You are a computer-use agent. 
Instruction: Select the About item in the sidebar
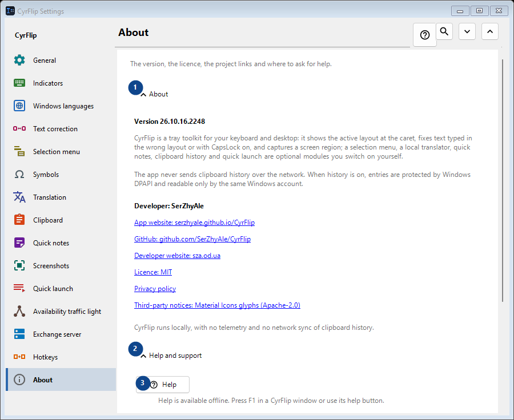pyautogui.click(x=61, y=379)
